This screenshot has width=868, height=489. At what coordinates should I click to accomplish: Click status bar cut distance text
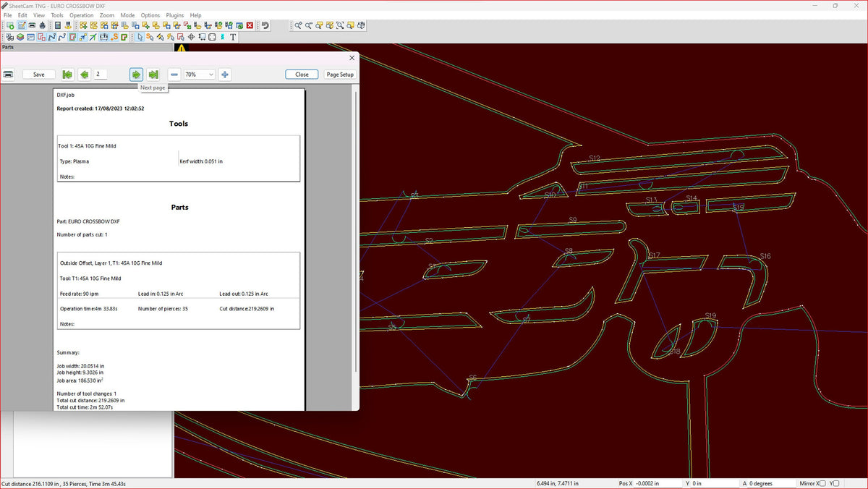pos(64,483)
